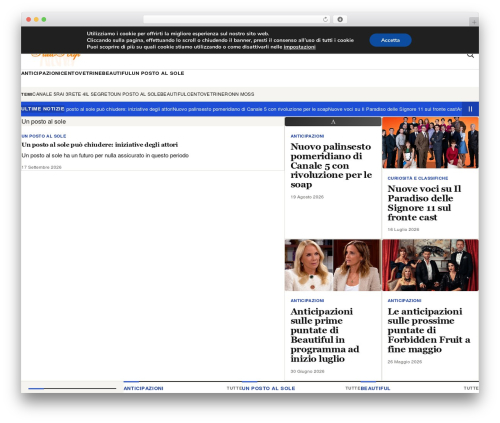Screen dimensions: 500x423
Task: Click the 30 Giugno 2026 date text
Action: tap(307, 371)
